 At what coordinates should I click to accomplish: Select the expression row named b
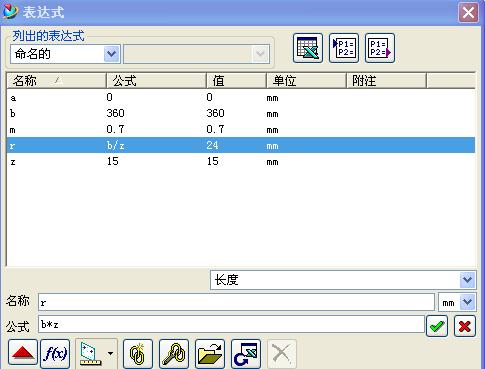[241, 113]
